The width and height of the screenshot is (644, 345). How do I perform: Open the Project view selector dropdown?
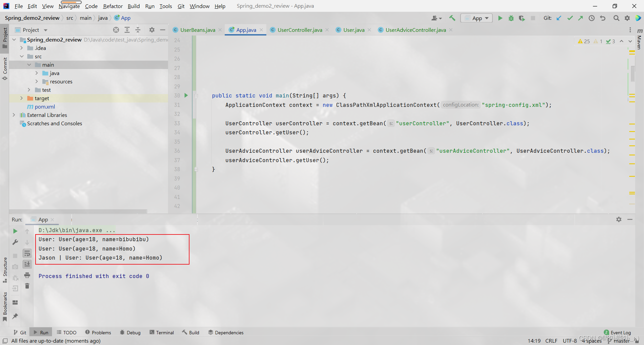[32, 30]
